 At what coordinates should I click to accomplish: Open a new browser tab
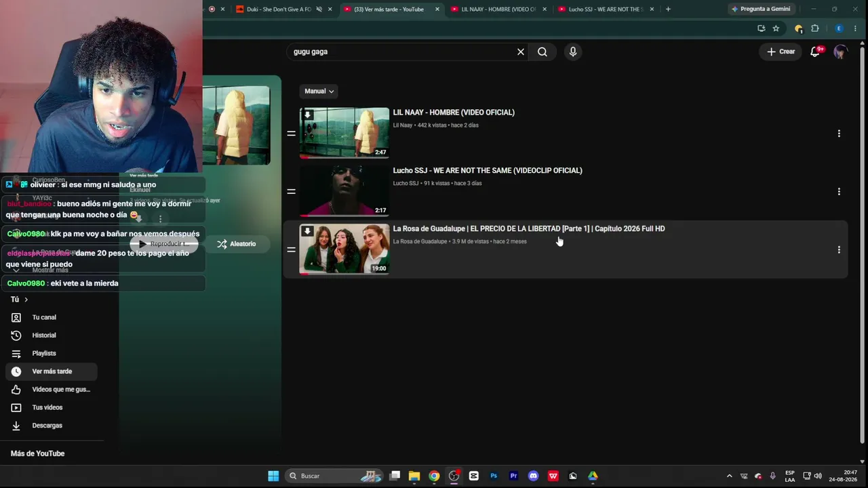click(668, 9)
